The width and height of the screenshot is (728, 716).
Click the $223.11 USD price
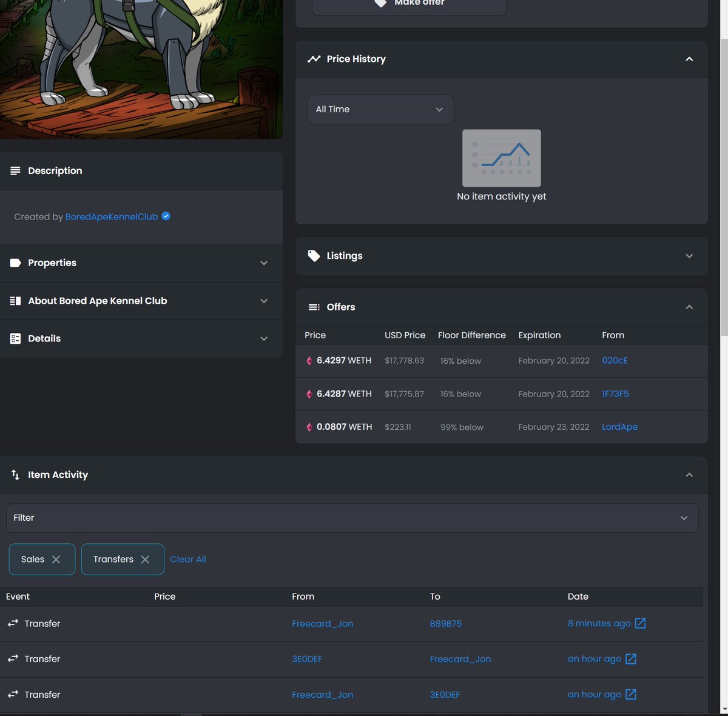(x=398, y=427)
